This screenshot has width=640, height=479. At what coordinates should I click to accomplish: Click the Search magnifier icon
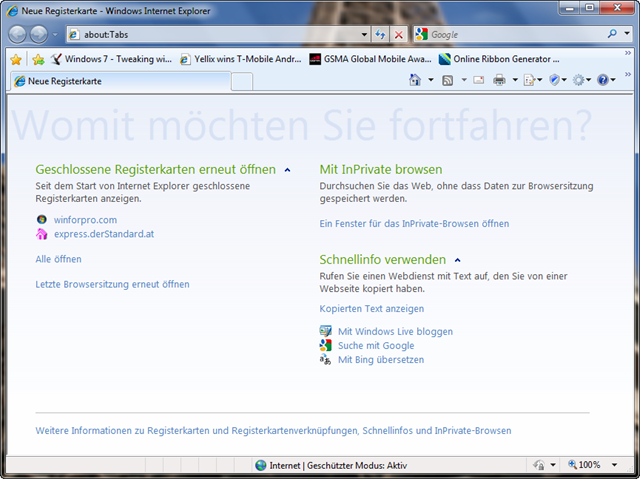[x=613, y=34]
